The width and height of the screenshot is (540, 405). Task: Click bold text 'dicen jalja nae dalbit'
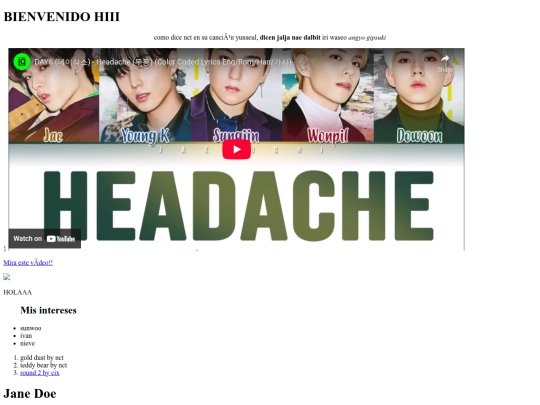pyautogui.click(x=290, y=38)
